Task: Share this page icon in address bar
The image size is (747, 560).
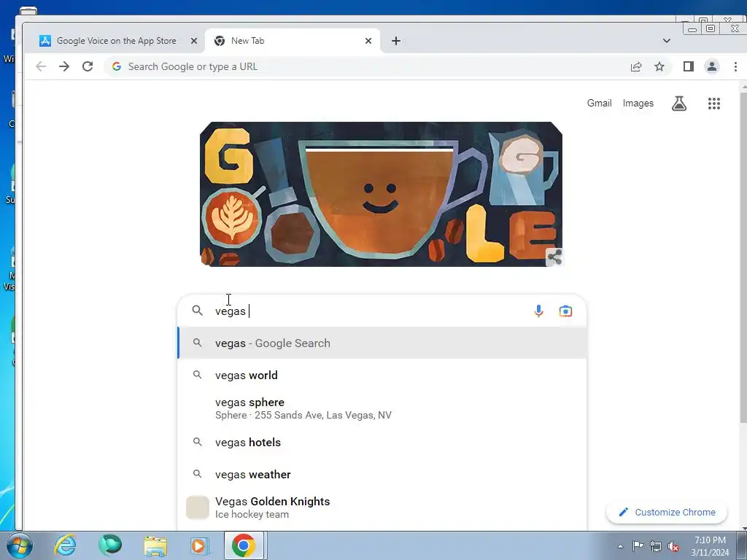Action: pyautogui.click(x=636, y=66)
